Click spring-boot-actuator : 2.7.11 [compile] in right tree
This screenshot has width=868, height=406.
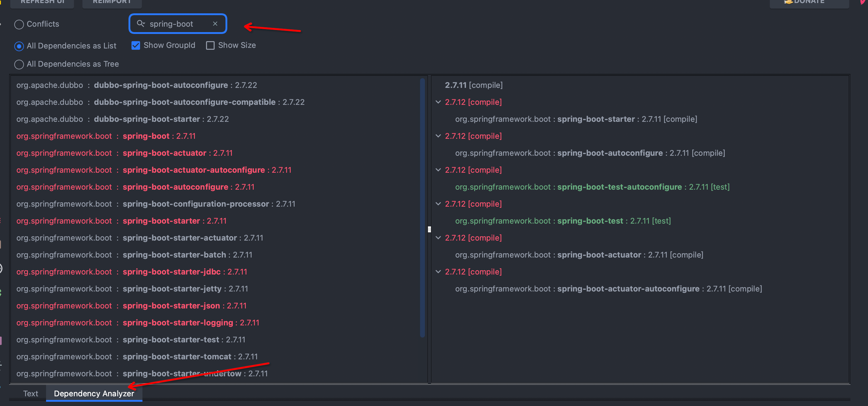pyautogui.click(x=579, y=255)
